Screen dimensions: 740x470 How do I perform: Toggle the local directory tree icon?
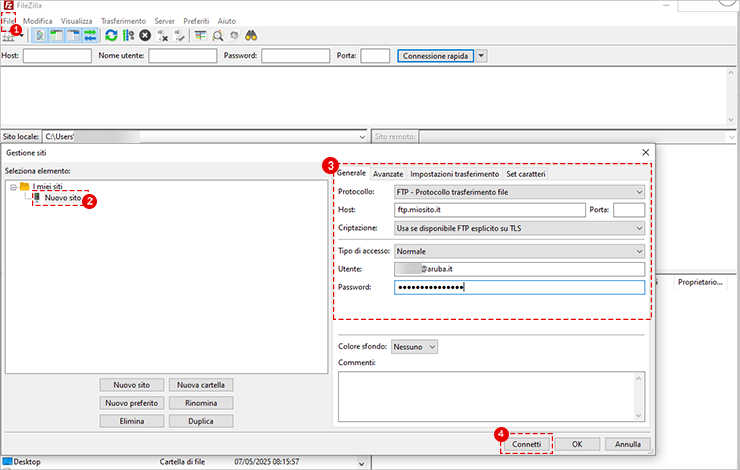point(57,35)
